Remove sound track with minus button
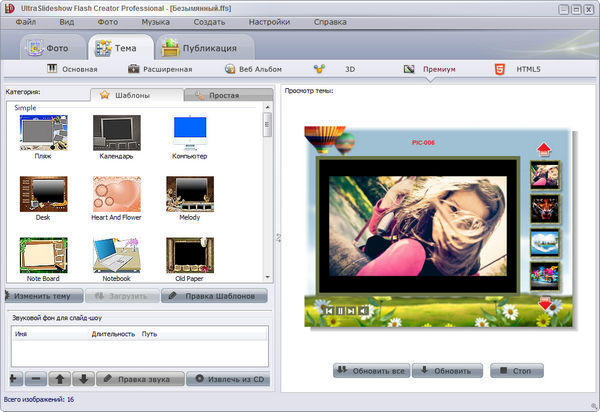Image resolution: width=600 pixels, height=412 pixels. pos(36,379)
